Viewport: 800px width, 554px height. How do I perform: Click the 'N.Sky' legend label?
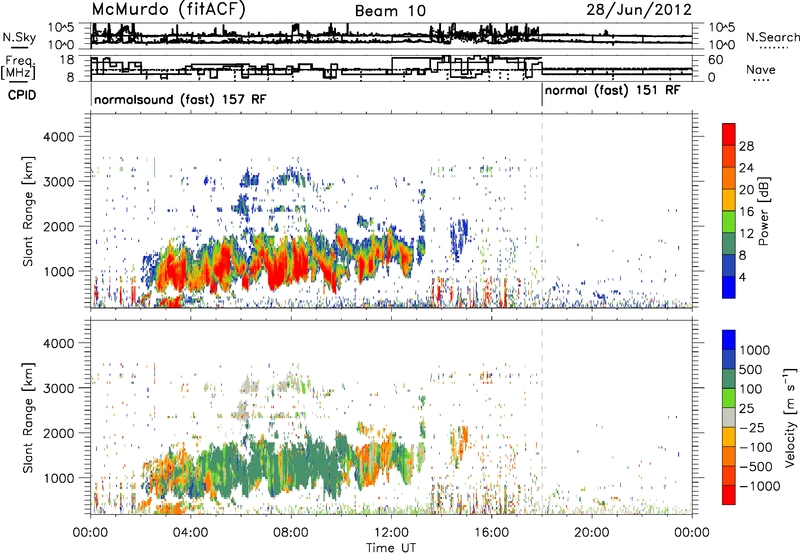tap(19, 37)
